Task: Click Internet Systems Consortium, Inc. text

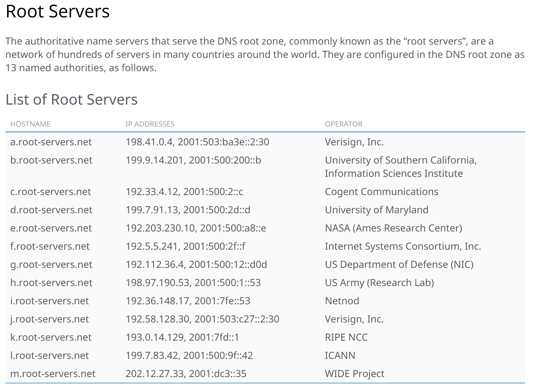Action: pos(403,246)
